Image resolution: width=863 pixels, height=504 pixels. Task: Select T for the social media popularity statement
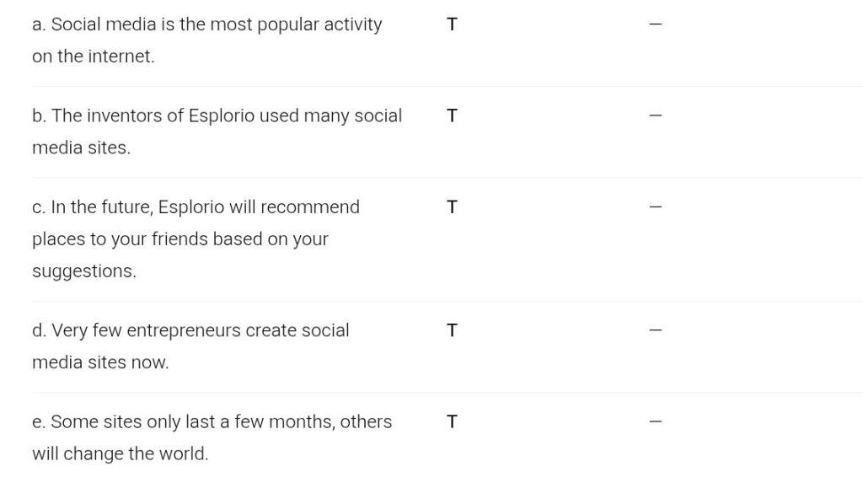tap(452, 24)
